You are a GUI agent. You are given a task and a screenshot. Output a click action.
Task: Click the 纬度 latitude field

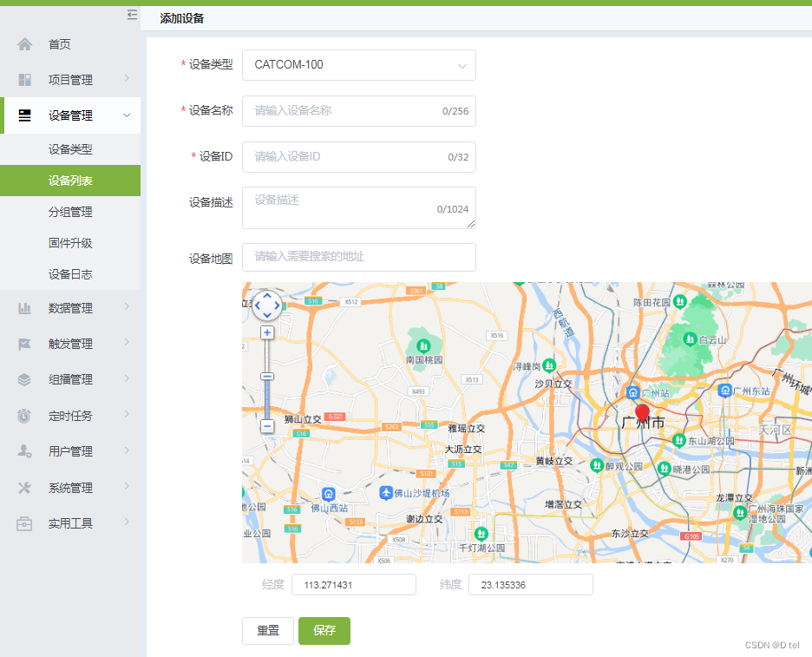pyautogui.click(x=531, y=584)
